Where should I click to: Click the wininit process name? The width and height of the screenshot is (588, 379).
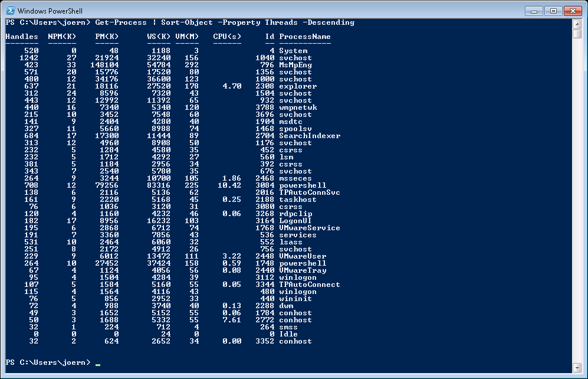point(295,299)
